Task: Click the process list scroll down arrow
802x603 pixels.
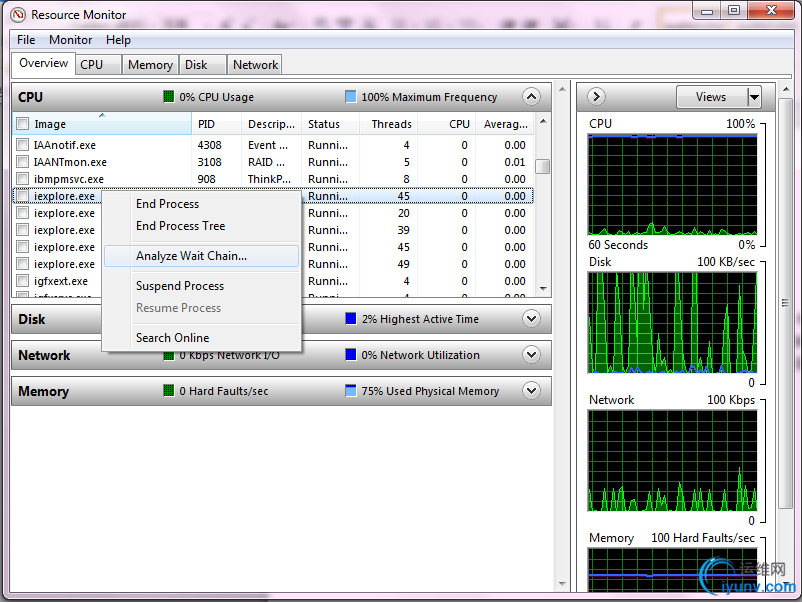Action: [x=543, y=288]
